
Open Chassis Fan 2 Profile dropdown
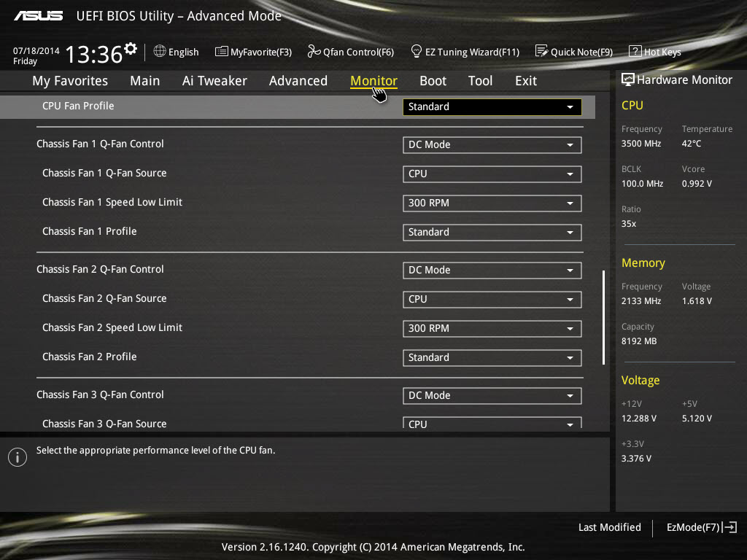pos(492,357)
